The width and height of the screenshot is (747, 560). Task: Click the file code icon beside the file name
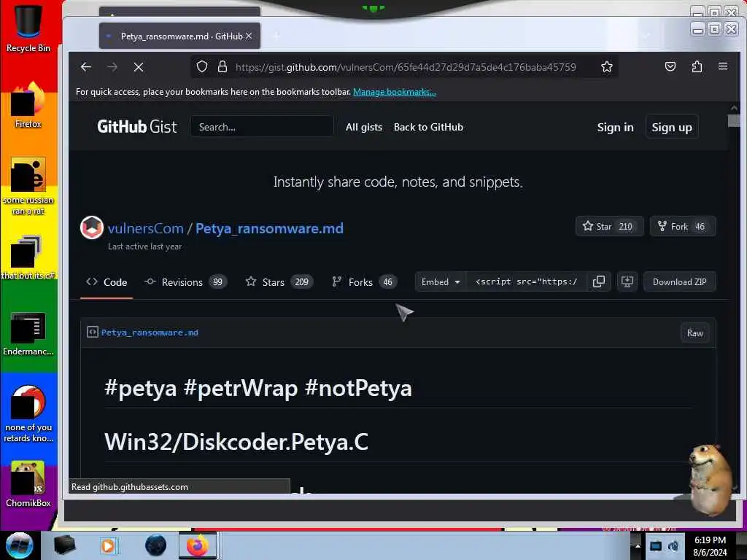coord(93,332)
